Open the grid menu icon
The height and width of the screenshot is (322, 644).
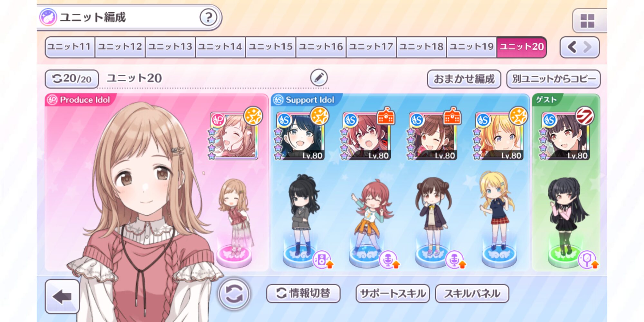[x=587, y=21]
